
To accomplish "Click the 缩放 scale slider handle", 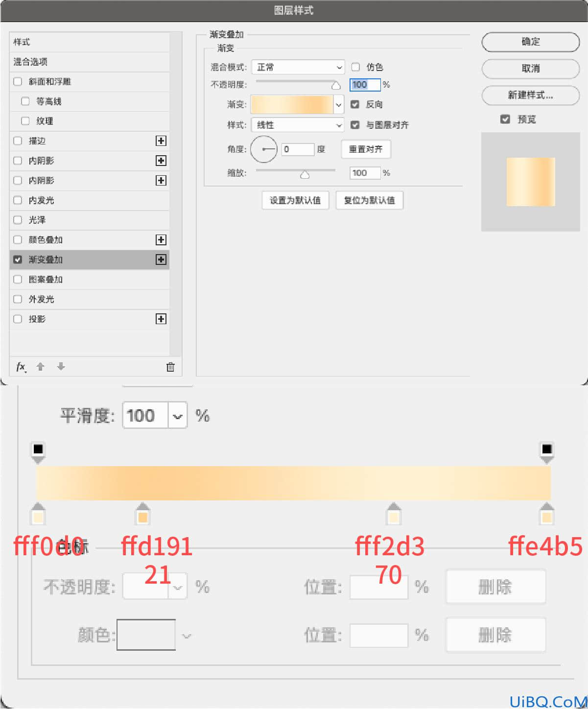I will [305, 174].
